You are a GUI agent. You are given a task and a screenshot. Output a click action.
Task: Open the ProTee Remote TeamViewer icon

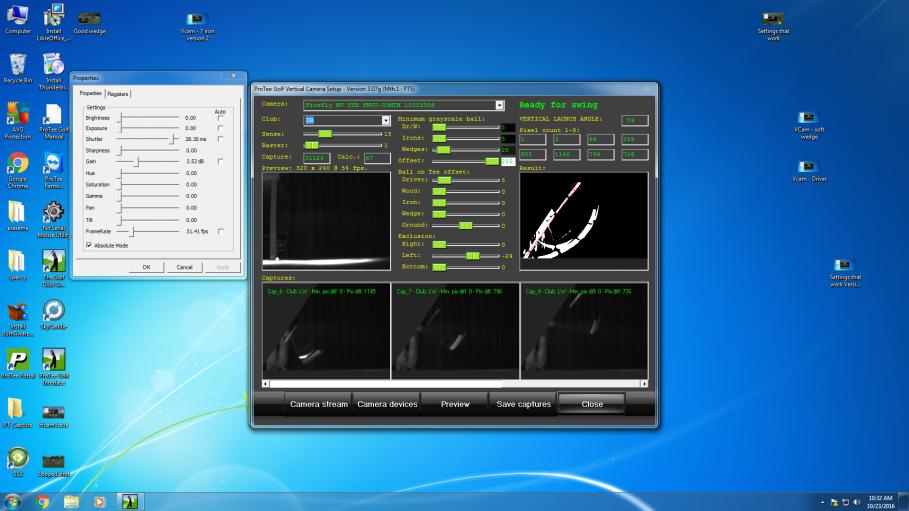(53, 171)
